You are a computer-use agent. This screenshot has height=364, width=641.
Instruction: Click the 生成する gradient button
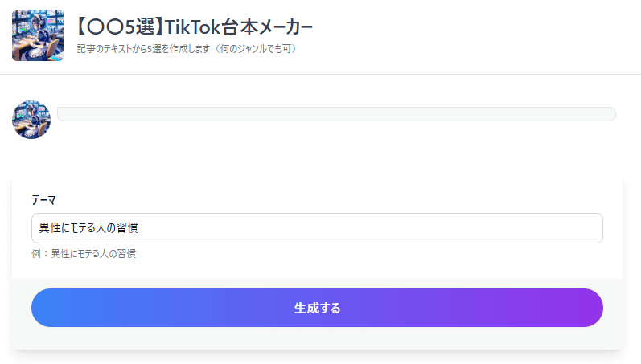coord(317,308)
